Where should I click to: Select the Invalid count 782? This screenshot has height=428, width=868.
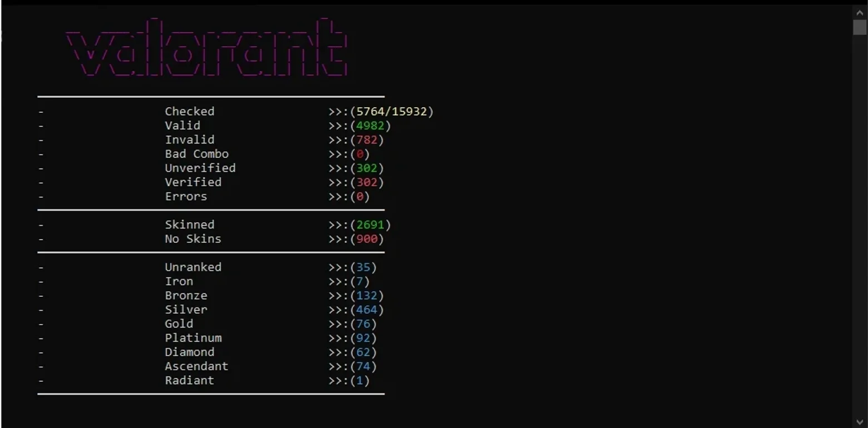[x=367, y=140]
